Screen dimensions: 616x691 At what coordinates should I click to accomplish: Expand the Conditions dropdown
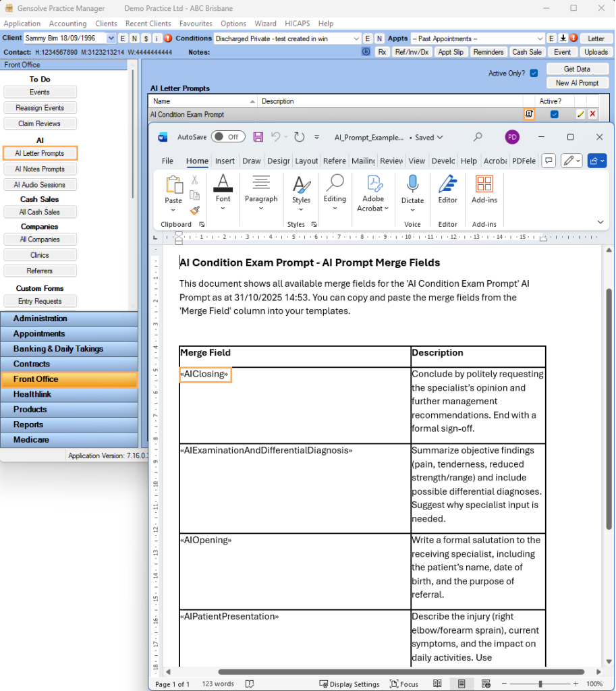point(356,39)
